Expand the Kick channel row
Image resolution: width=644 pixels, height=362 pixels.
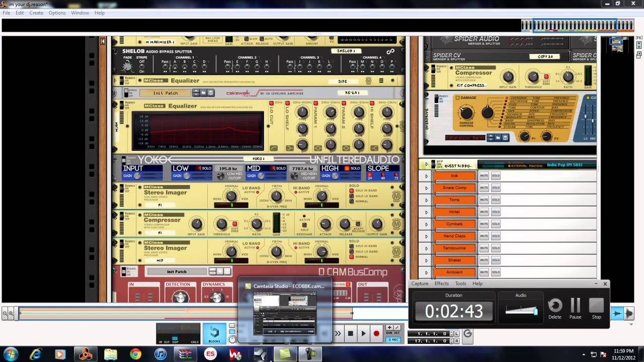(x=426, y=176)
